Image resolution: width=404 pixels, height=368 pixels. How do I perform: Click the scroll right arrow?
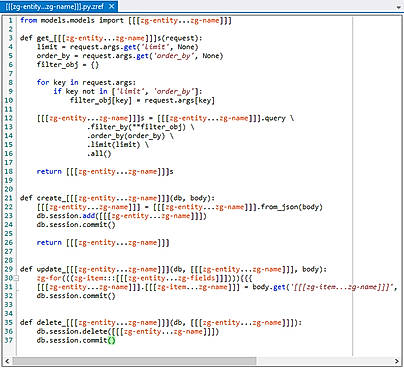coord(396,361)
